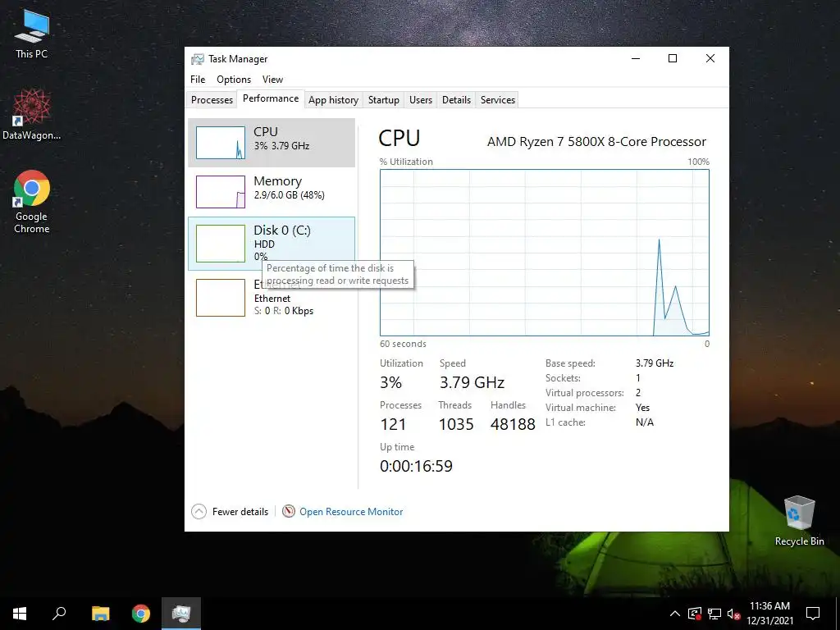Click the 121 processes count
Screen dimensions: 840x630
point(393,424)
